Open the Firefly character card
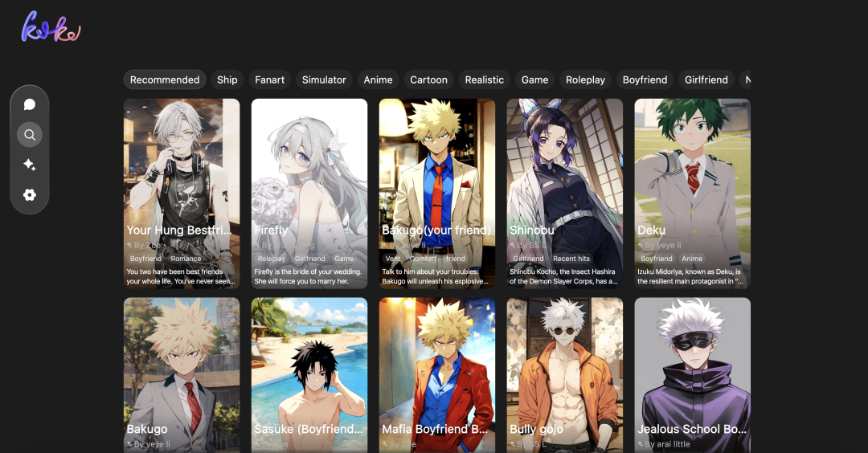 click(309, 194)
